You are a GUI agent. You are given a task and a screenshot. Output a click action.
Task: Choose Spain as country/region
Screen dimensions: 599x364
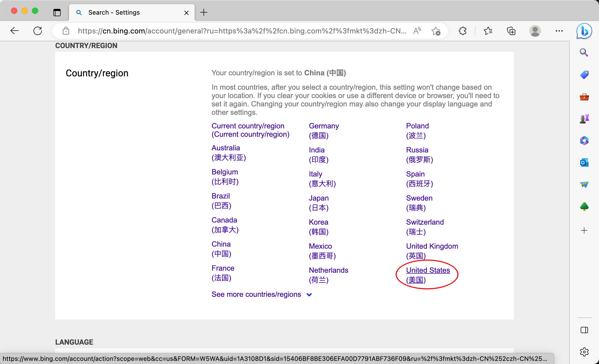pos(420,179)
